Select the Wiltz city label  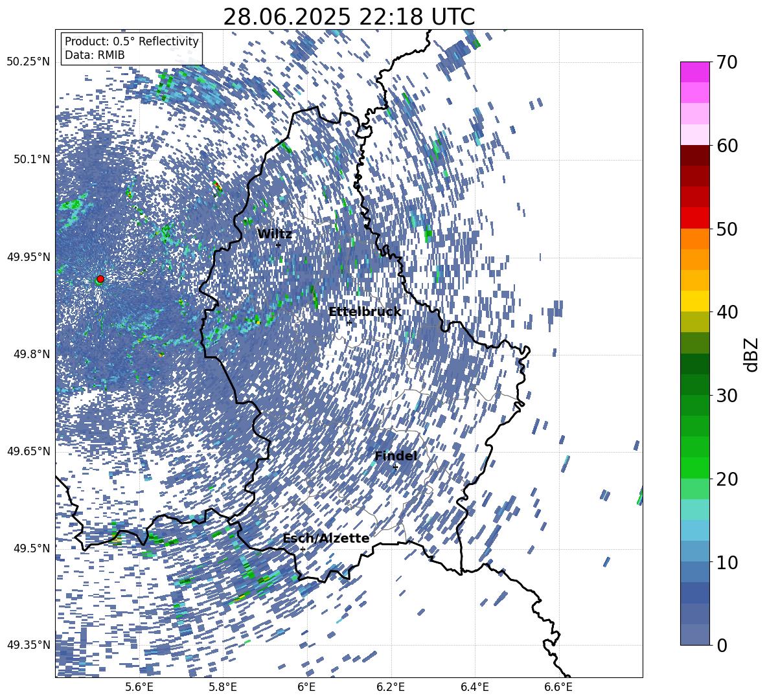point(275,234)
